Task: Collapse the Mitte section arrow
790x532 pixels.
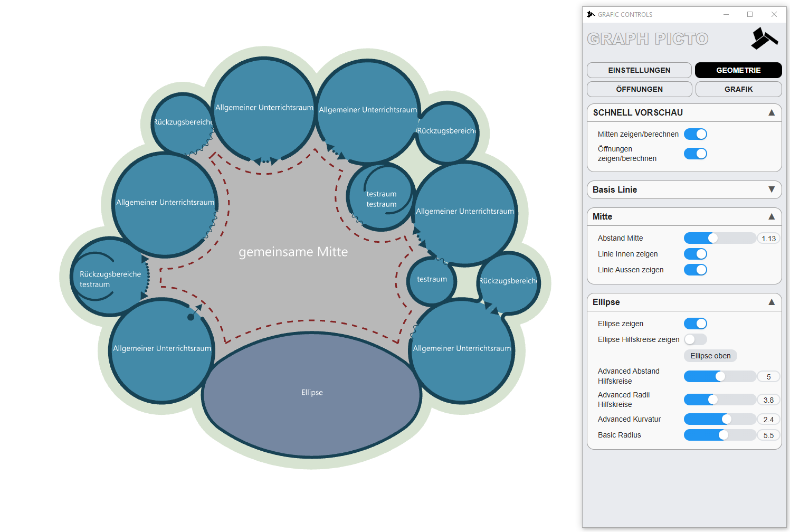Action: point(772,216)
